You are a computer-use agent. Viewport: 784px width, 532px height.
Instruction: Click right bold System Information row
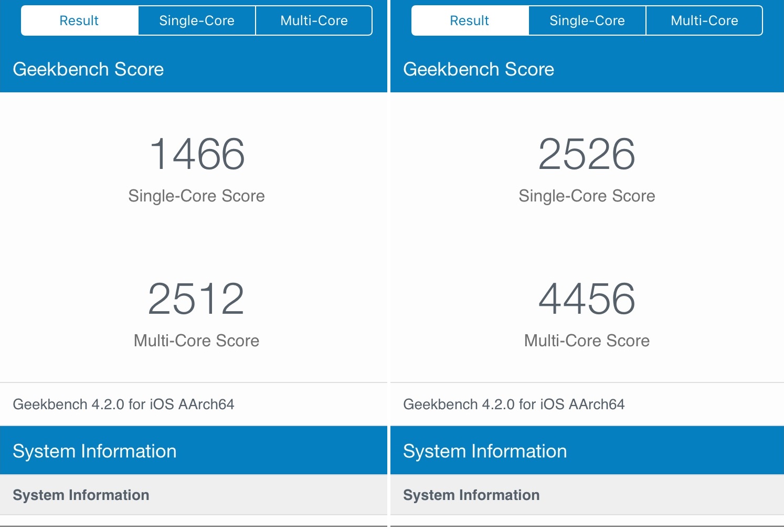(x=587, y=495)
